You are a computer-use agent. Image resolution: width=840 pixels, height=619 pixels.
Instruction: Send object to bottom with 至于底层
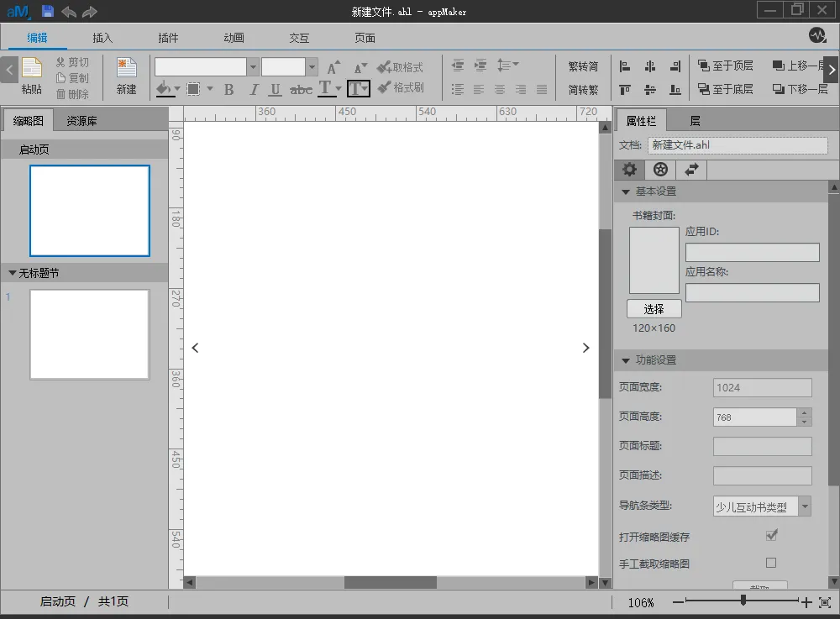pos(726,89)
